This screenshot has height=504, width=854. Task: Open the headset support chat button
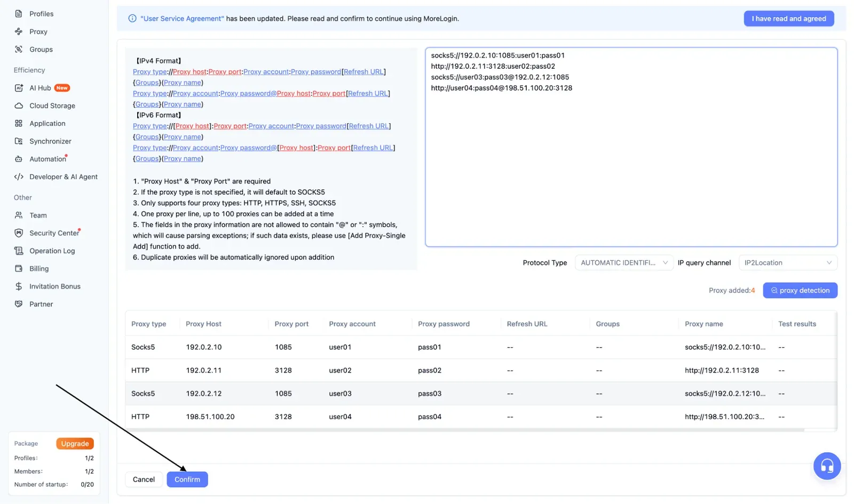coord(827,466)
